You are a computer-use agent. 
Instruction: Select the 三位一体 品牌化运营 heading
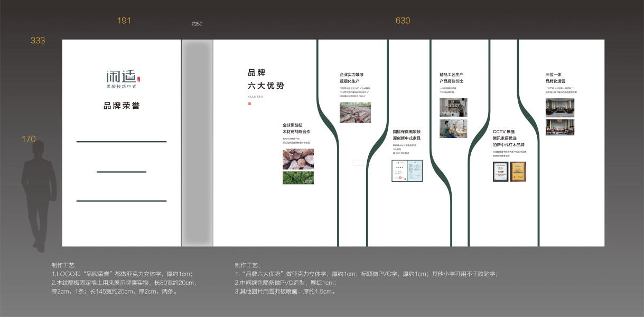coord(555,78)
